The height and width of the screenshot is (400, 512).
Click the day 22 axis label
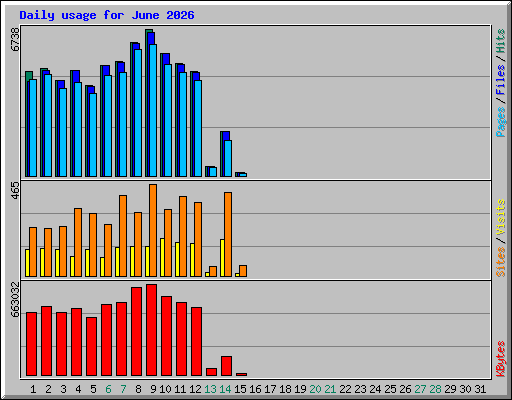pyautogui.click(x=345, y=389)
